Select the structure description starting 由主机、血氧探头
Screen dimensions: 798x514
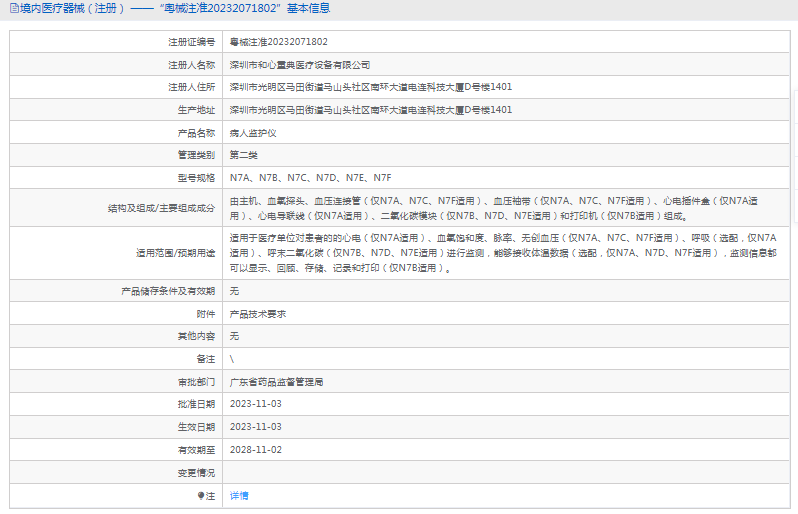pos(494,209)
